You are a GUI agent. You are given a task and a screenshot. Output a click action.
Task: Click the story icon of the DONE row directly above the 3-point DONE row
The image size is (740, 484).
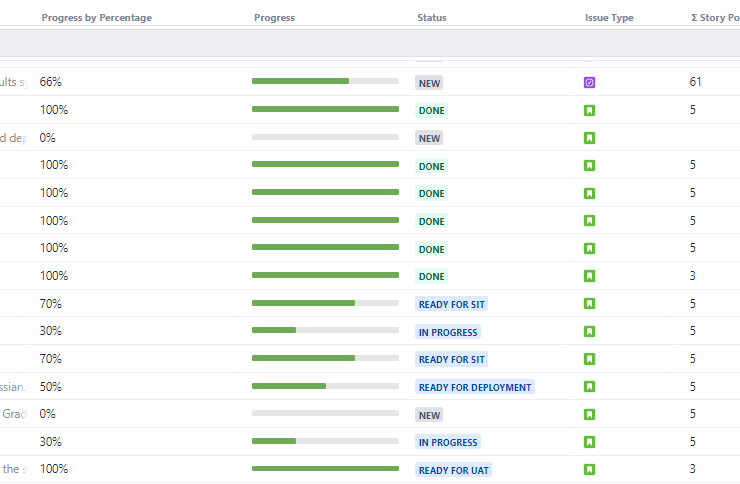point(589,249)
